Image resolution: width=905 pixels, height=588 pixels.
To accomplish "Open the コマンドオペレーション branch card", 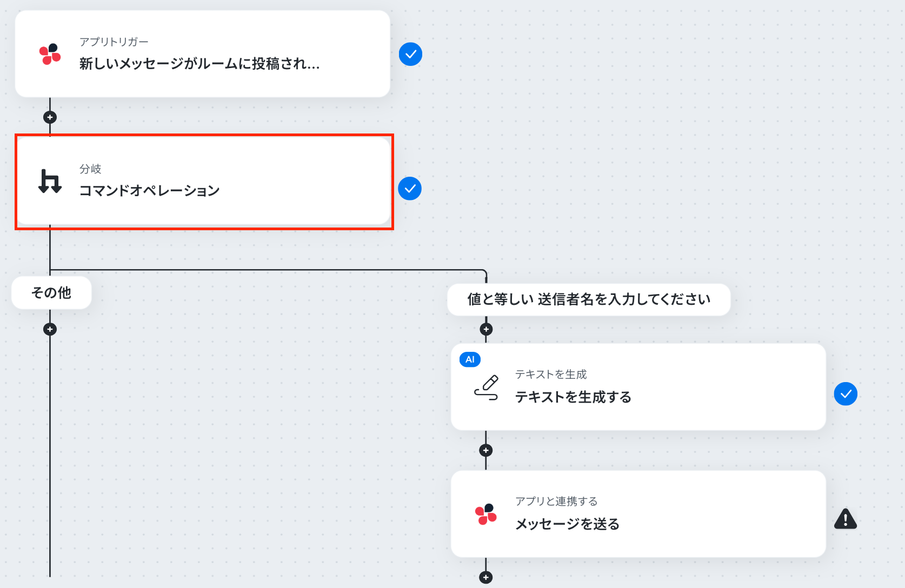I will click(x=204, y=181).
